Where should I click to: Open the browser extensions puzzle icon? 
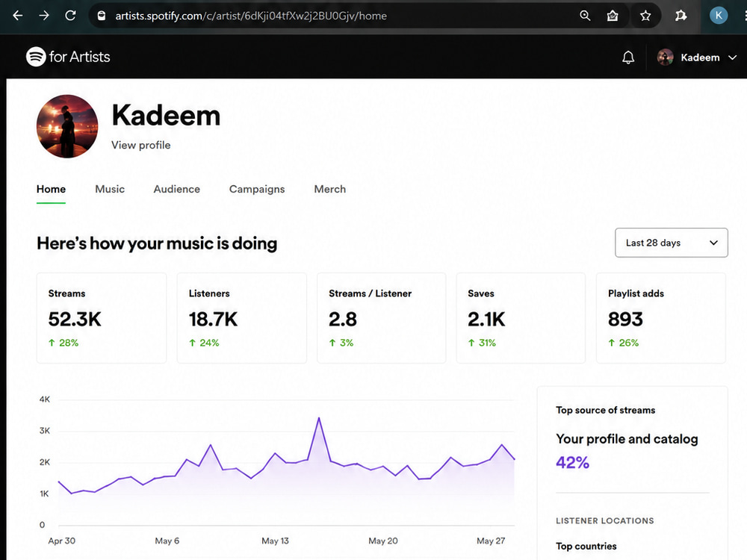click(681, 16)
